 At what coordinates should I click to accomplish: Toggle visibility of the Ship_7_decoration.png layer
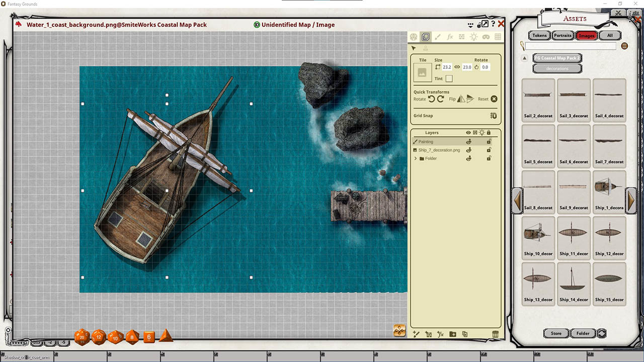[468, 150]
